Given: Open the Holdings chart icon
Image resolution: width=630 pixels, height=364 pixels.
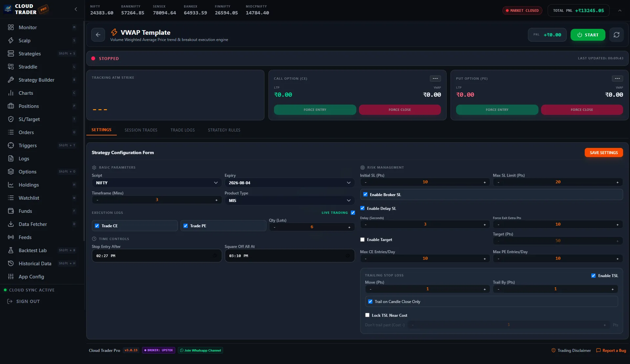Looking at the screenshot, I should pos(11,185).
